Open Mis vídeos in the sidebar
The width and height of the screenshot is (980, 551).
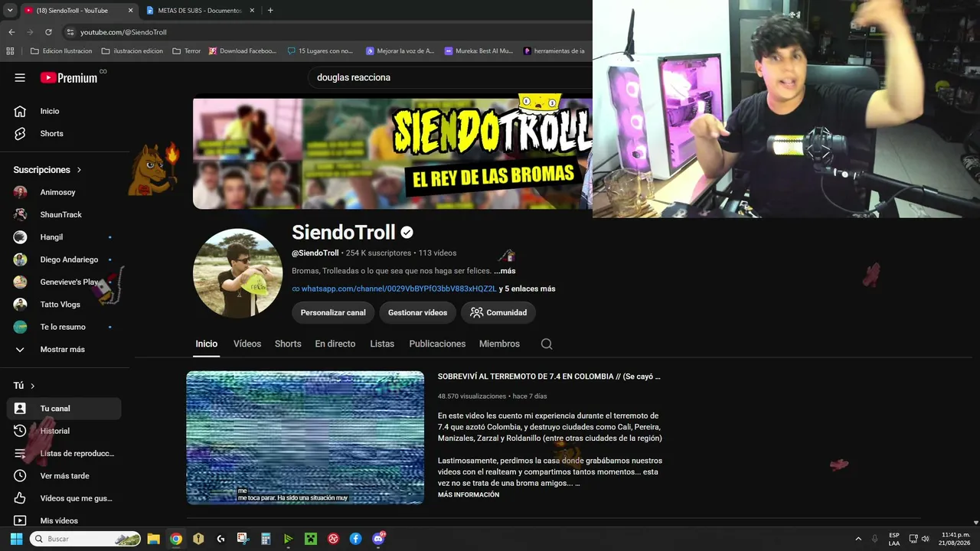(64, 520)
